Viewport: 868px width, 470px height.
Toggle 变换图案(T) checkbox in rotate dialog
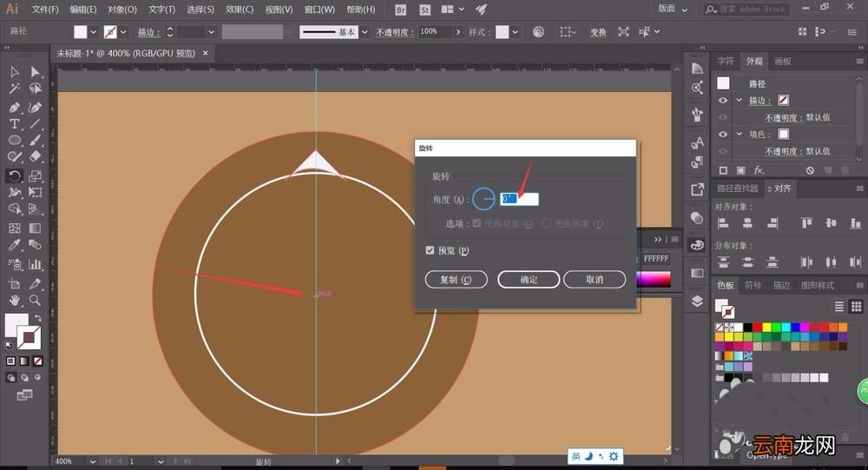[546, 223]
